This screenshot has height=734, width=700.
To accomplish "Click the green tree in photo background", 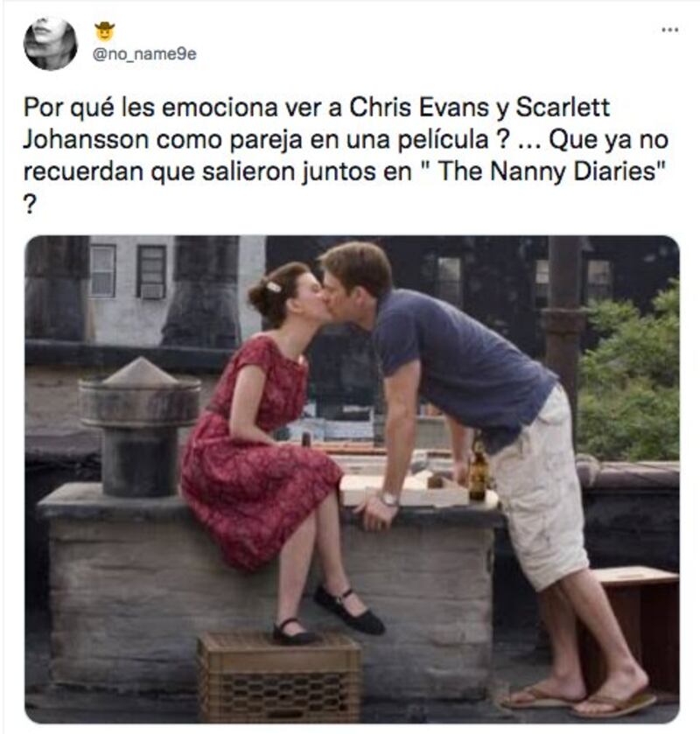I will click(628, 374).
